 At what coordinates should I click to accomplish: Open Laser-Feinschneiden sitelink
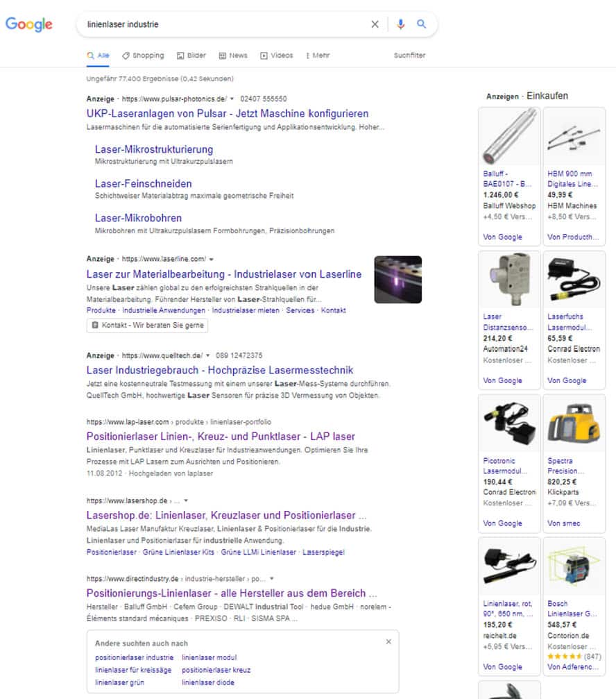click(x=143, y=184)
